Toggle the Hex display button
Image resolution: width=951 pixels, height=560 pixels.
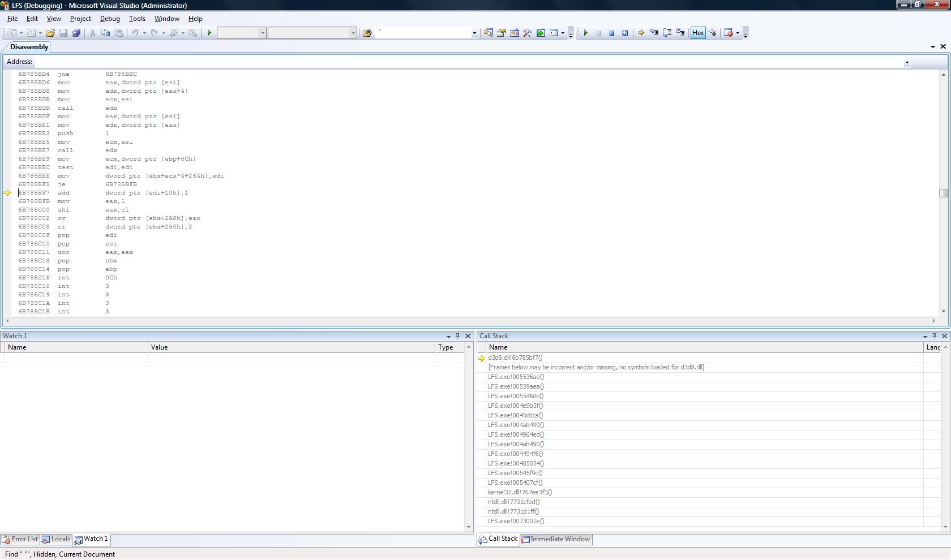click(x=698, y=33)
